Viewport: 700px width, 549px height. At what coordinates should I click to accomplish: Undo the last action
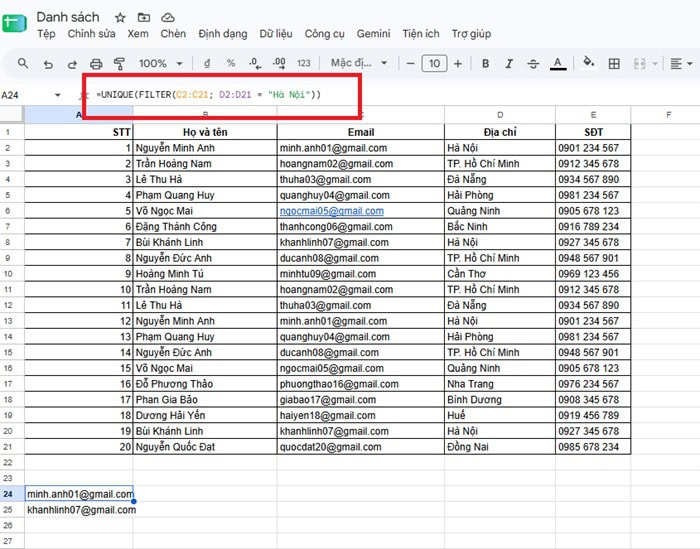coord(48,64)
